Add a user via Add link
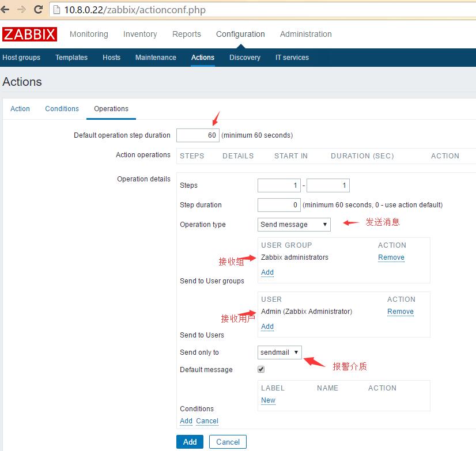The height and width of the screenshot is (451, 476). (267, 326)
